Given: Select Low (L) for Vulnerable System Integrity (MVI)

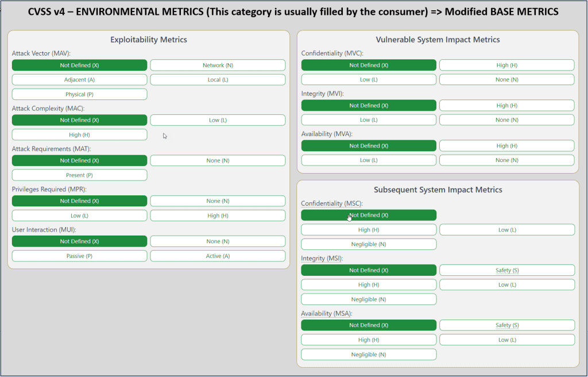Looking at the screenshot, I should (x=369, y=120).
